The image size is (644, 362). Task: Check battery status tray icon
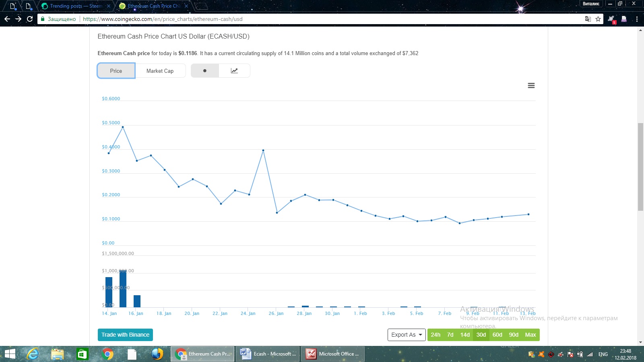[x=580, y=354]
